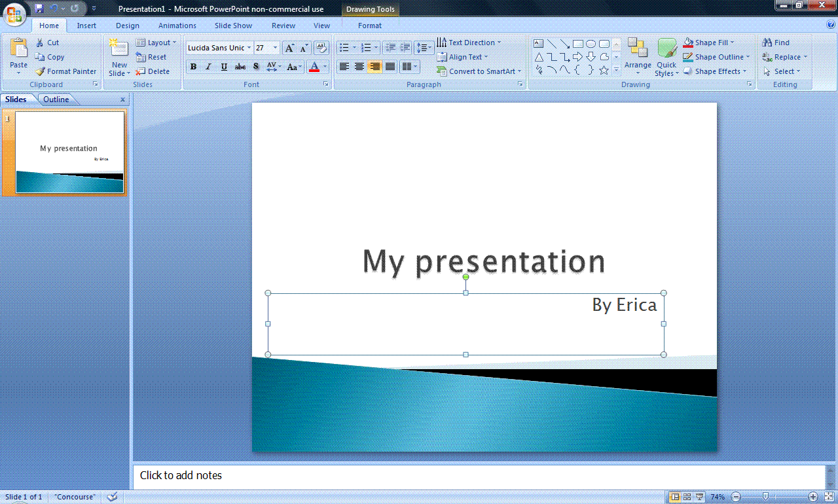
Task: Select the Text Shadow icon
Action: [255, 66]
